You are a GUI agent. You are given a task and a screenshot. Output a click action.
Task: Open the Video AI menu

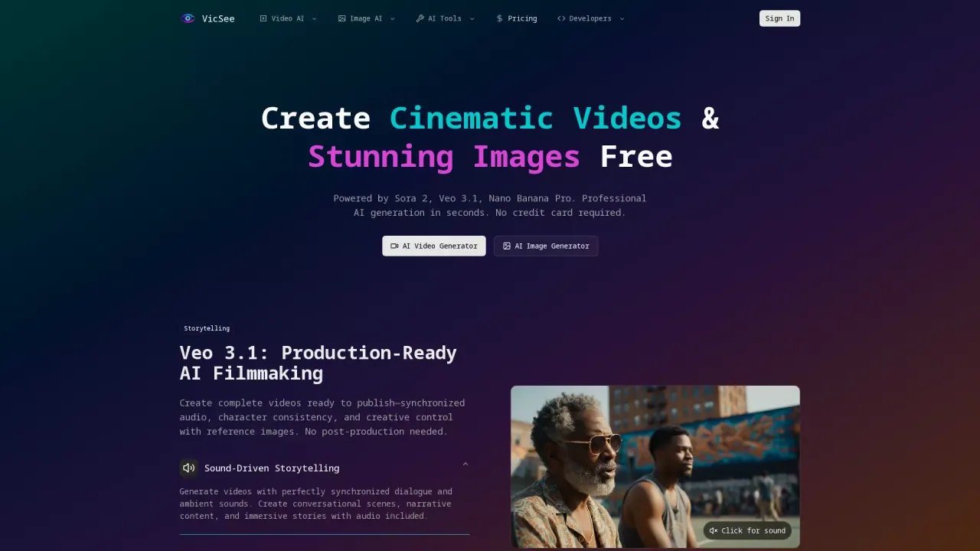pyautogui.click(x=289, y=18)
